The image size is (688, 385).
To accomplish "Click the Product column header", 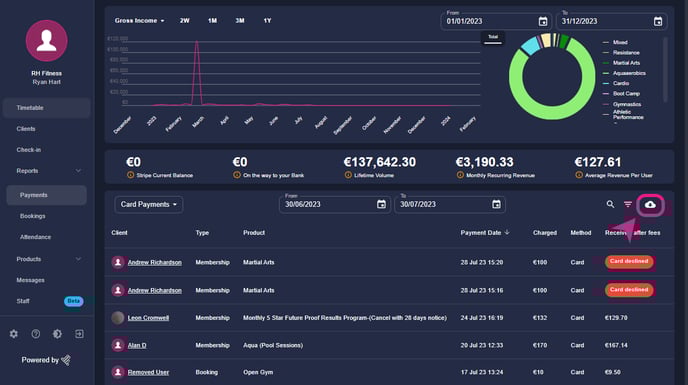I will pyautogui.click(x=254, y=233).
